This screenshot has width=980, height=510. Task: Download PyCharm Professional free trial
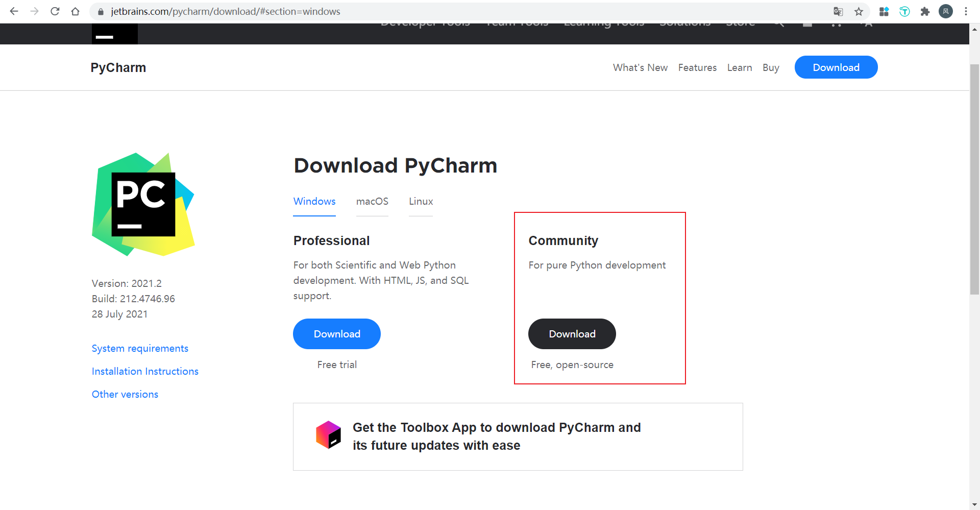(x=337, y=334)
